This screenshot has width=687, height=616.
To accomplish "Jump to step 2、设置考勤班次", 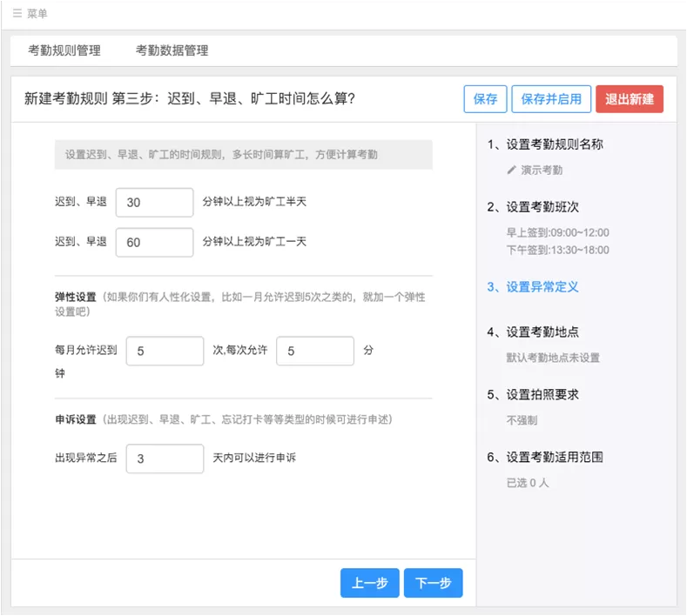I will pyautogui.click(x=533, y=207).
